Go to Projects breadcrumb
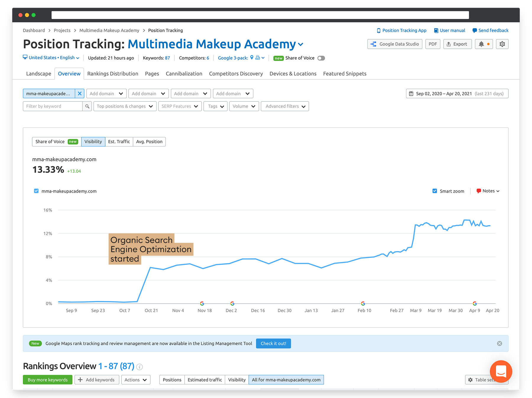The height and width of the screenshot is (398, 532). (62, 30)
